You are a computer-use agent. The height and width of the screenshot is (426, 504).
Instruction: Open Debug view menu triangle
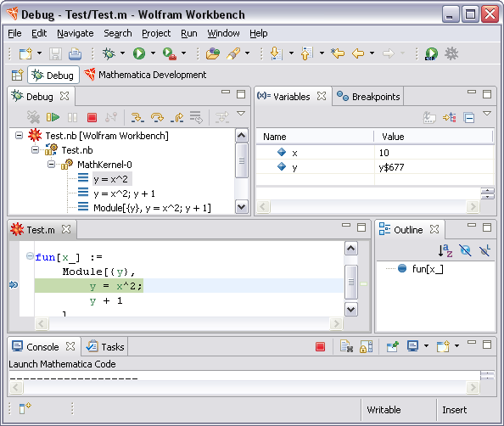point(241,114)
